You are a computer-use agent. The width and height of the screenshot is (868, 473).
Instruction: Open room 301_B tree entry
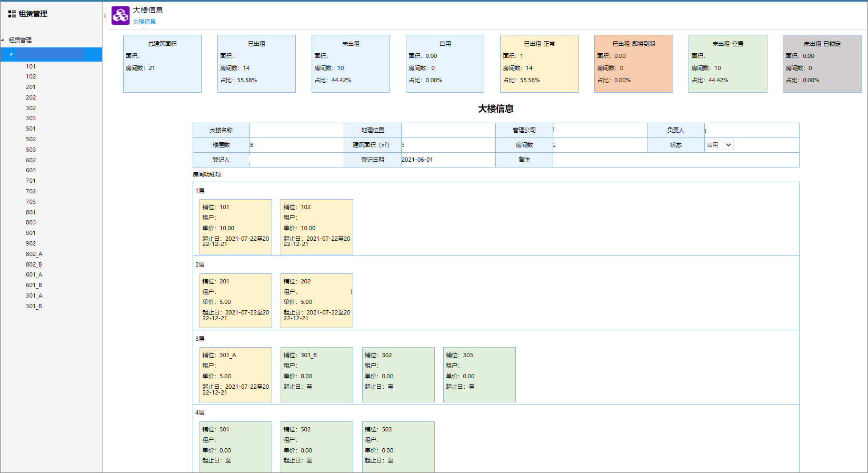point(34,306)
